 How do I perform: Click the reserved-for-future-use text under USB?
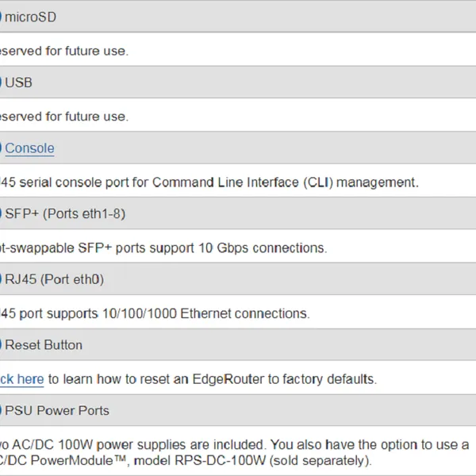tap(63, 117)
